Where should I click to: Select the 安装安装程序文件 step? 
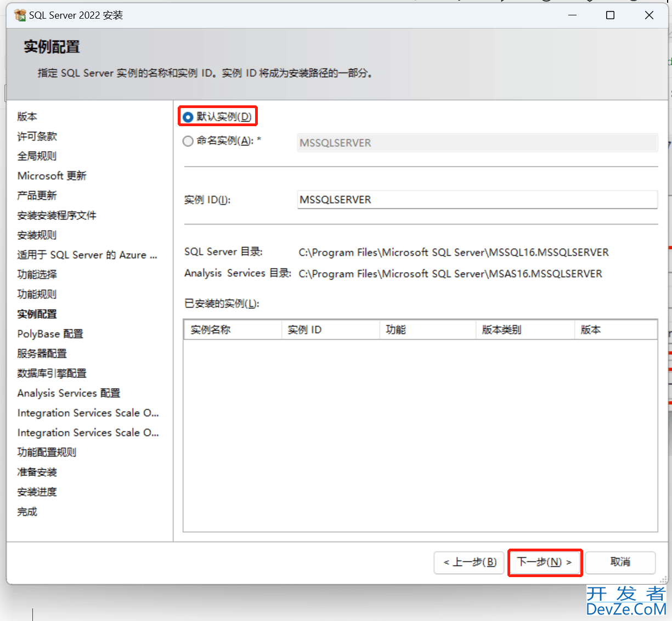[x=57, y=215]
